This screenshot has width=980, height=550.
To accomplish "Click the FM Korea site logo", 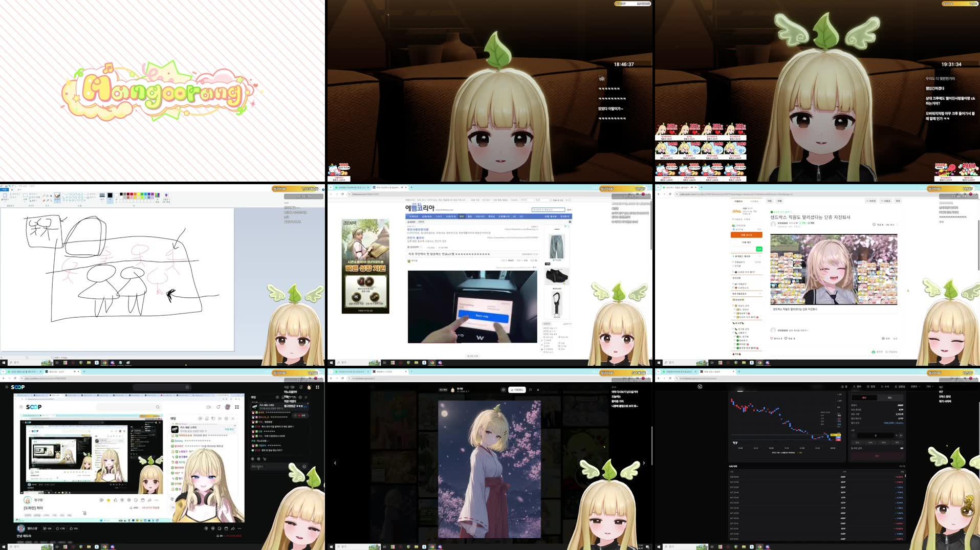I will point(420,207).
